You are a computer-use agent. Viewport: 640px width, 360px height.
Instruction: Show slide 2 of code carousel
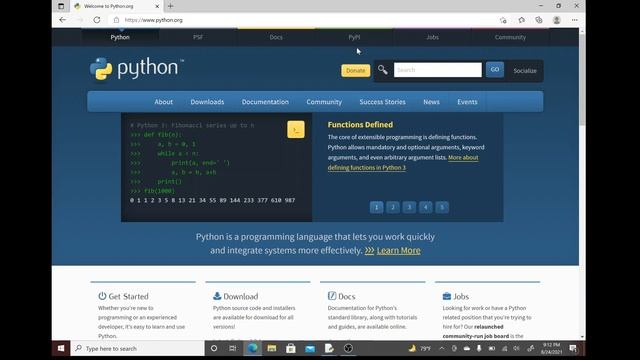point(393,207)
